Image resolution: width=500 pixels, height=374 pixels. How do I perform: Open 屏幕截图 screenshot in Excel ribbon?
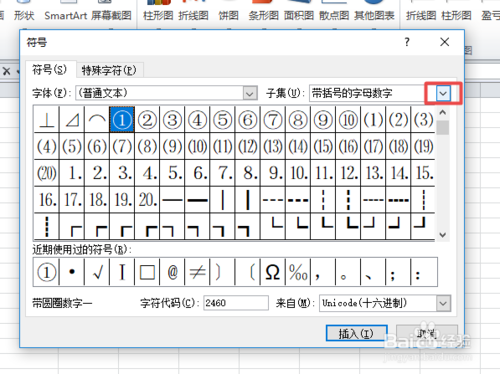(x=111, y=15)
